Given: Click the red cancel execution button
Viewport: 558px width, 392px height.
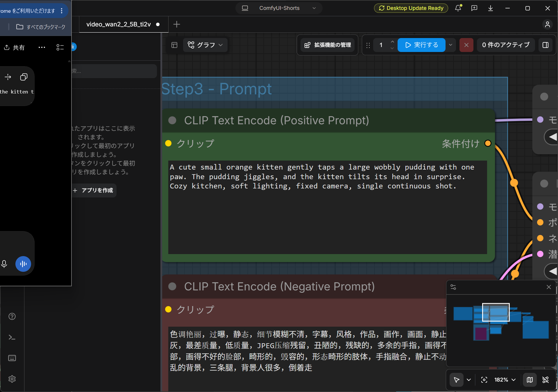Looking at the screenshot, I should click(x=466, y=45).
